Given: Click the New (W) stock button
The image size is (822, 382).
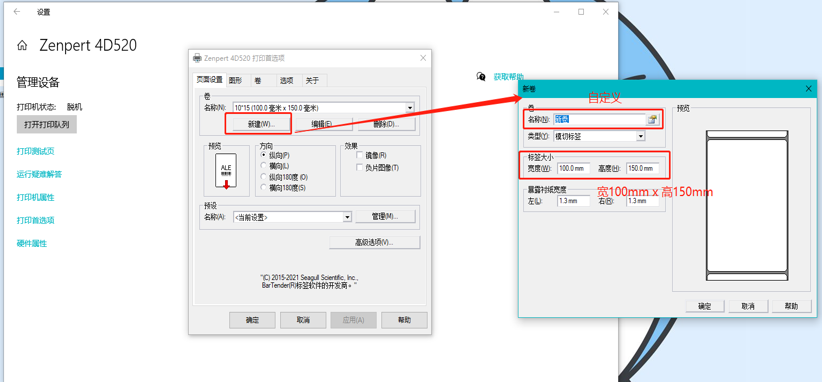Looking at the screenshot, I should (x=261, y=124).
